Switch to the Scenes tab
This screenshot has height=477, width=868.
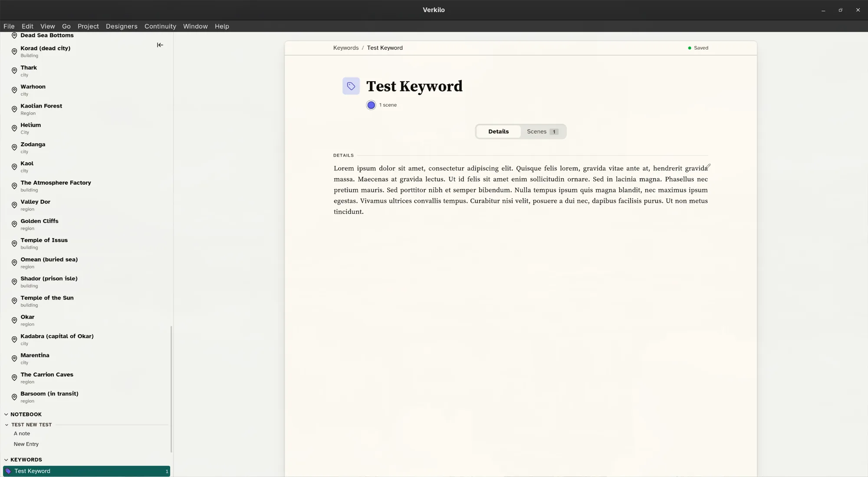(542, 131)
